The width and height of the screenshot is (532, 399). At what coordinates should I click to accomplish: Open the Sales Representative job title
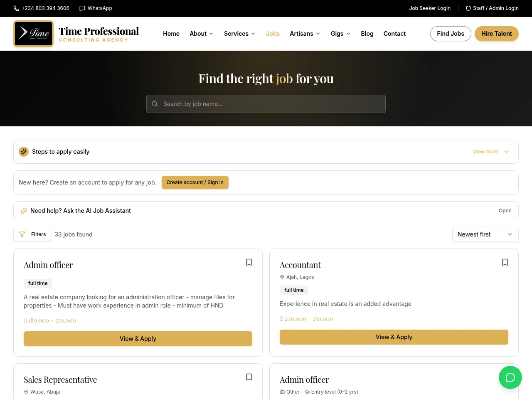click(x=60, y=380)
